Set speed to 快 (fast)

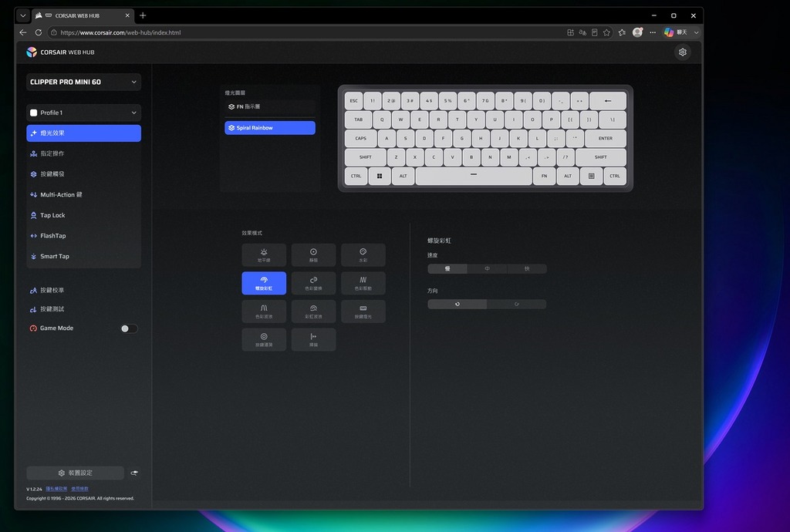[x=527, y=269]
